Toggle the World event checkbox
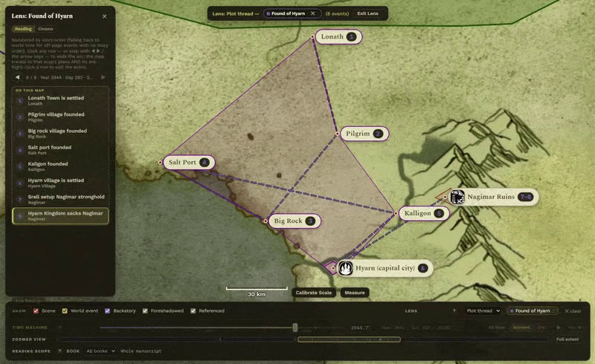595x364 pixels. [x=65, y=311]
